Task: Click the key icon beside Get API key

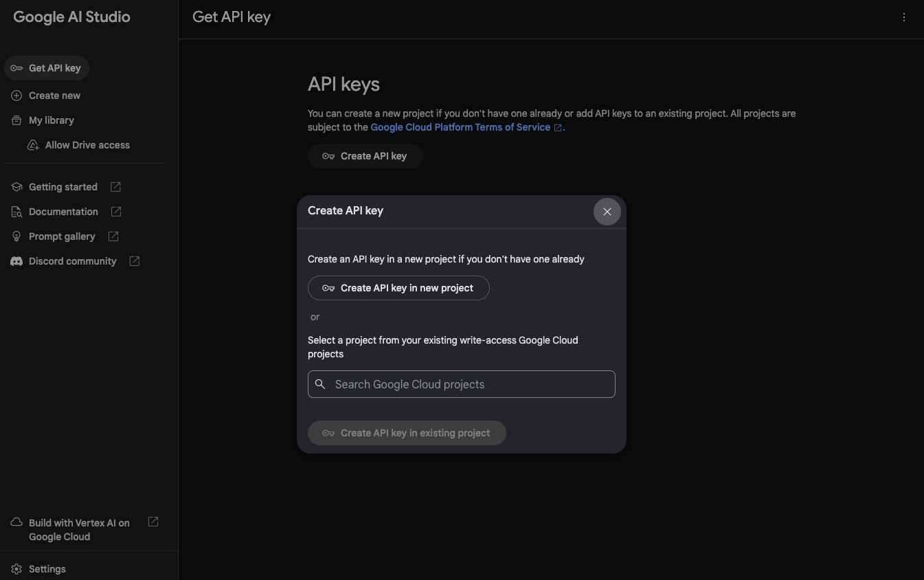Action: coord(16,68)
